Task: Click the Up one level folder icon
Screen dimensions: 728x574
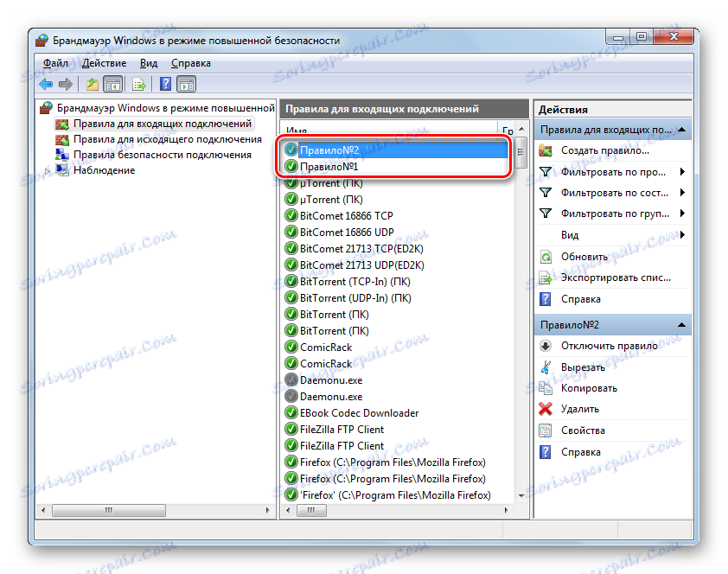Action: coord(93,85)
